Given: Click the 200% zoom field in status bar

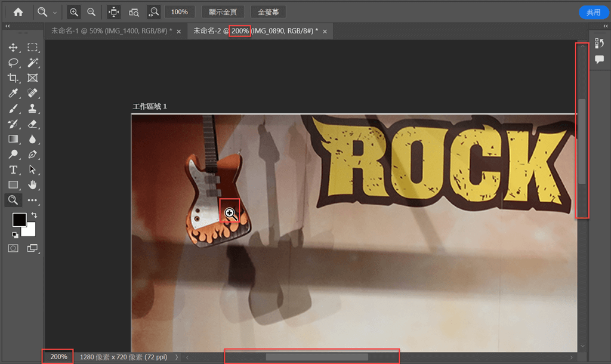Looking at the screenshot, I should pyautogui.click(x=58, y=357).
